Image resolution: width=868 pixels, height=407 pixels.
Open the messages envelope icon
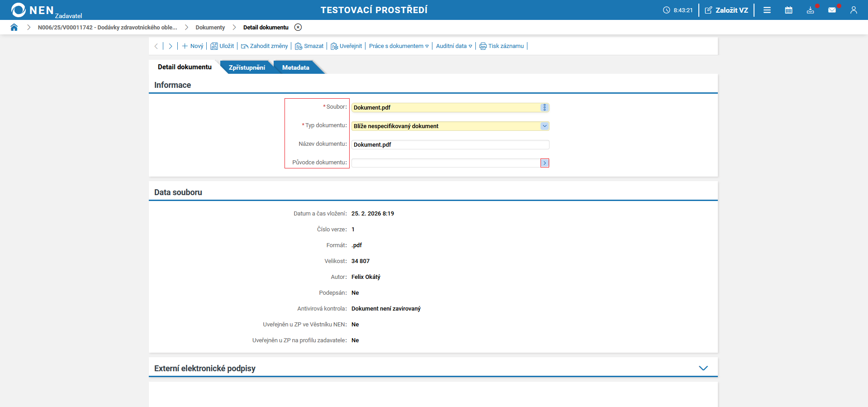point(832,10)
